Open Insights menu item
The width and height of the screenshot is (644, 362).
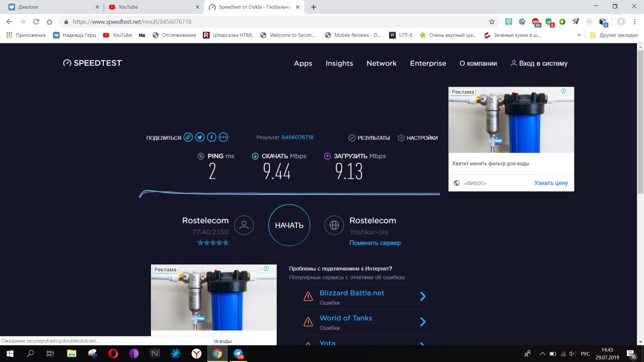(339, 63)
